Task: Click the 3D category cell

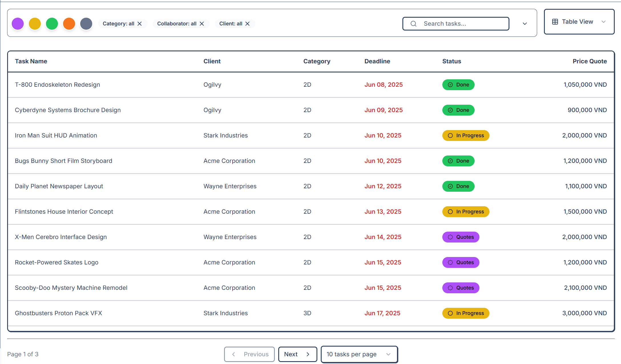Action: pyautogui.click(x=307, y=313)
